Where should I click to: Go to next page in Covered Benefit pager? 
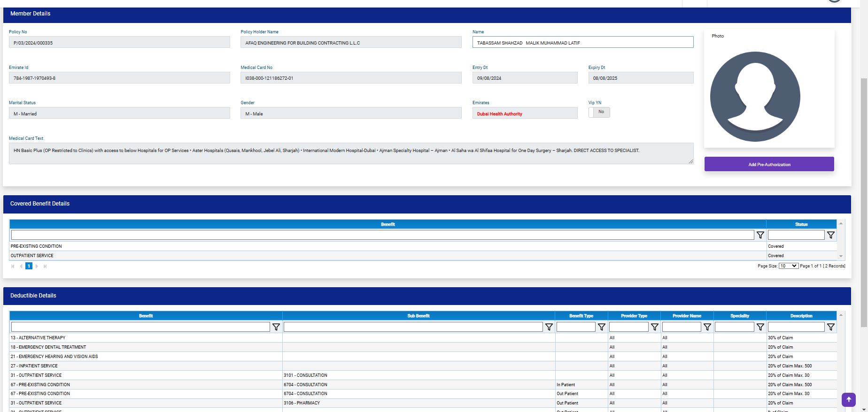pos(37,266)
